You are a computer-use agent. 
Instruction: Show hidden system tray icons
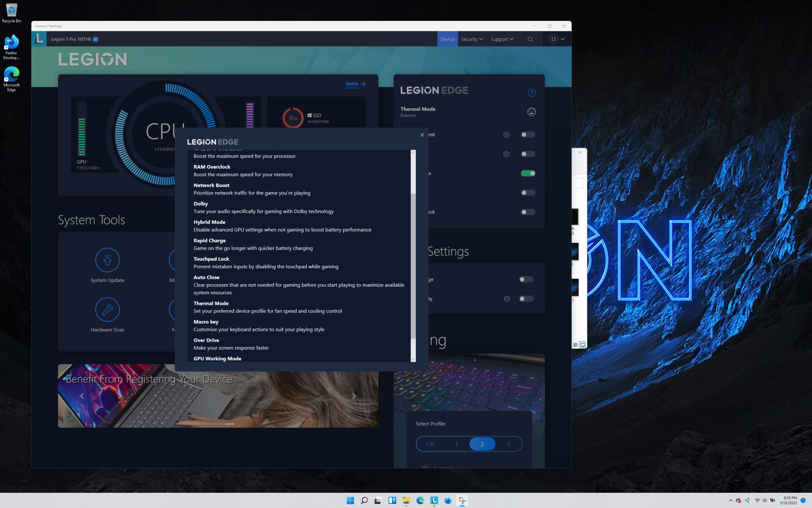tap(730, 500)
